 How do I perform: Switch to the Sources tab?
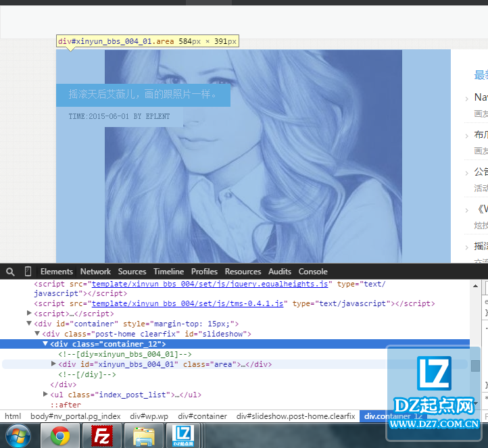coord(132,271)
